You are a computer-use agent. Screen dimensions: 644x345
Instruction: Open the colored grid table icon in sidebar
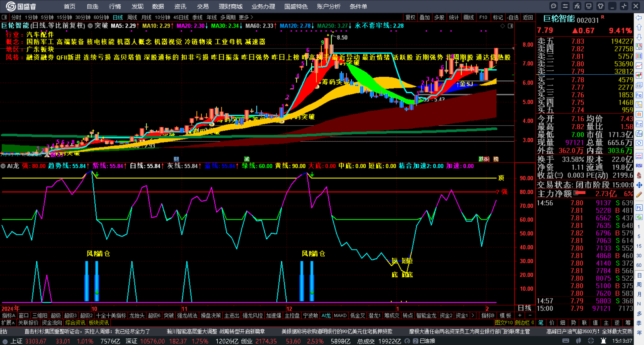tap(639, 56)
